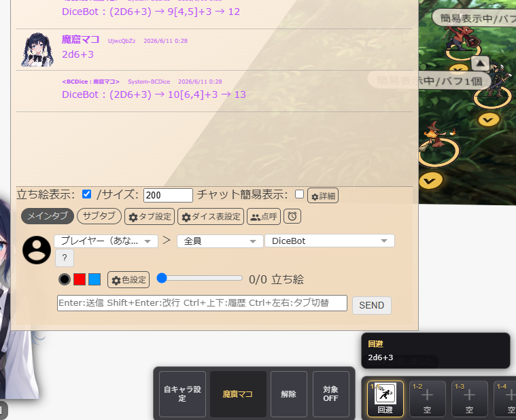Open タブ設定 settings
This screenshot has width=516, height=420.
[150, 217]
